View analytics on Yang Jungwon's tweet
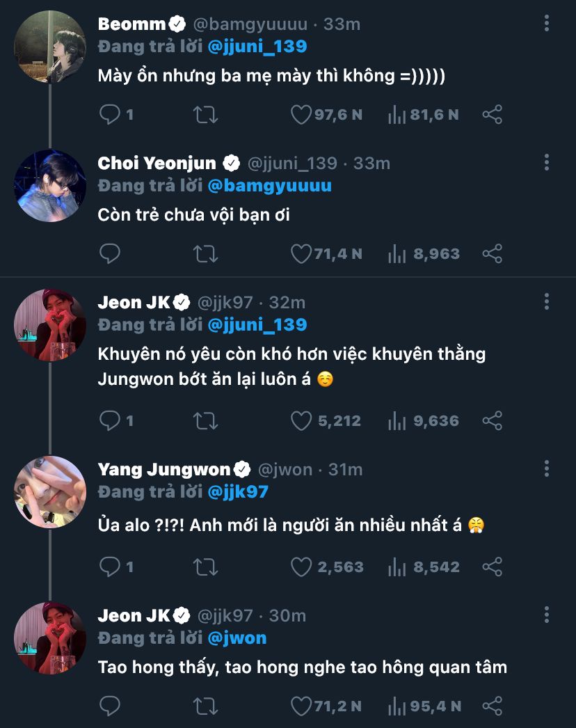This screenshot has width=576, height=728. pyautogui.click(x=397, y=567)
